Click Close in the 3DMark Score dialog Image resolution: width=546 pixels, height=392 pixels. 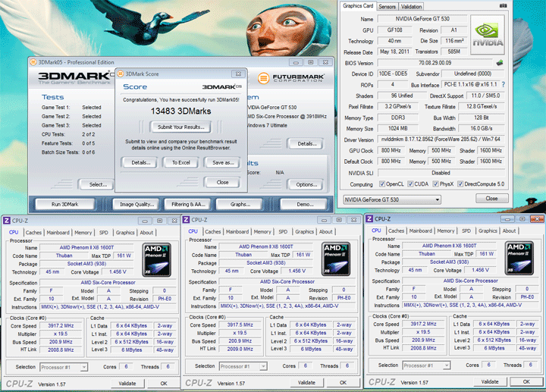pyautogui.click(x=222, y=182)
